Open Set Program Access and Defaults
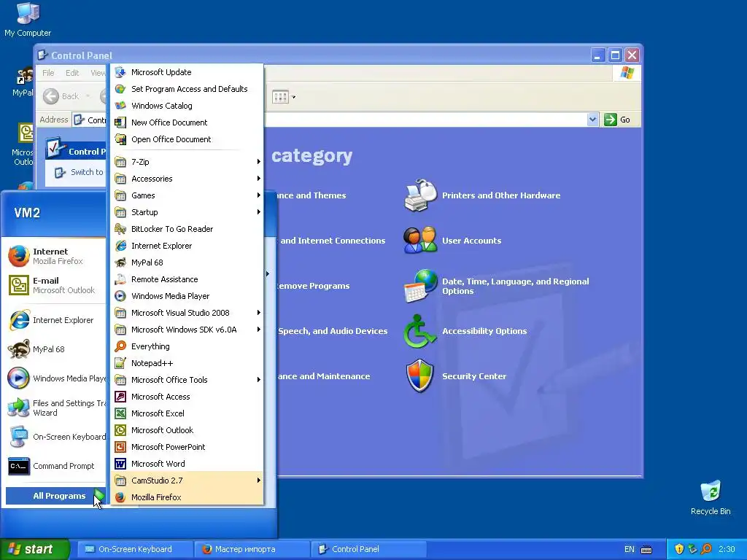Screen dimensions: 747x560 pyautogui.click(x=187, y=89)
